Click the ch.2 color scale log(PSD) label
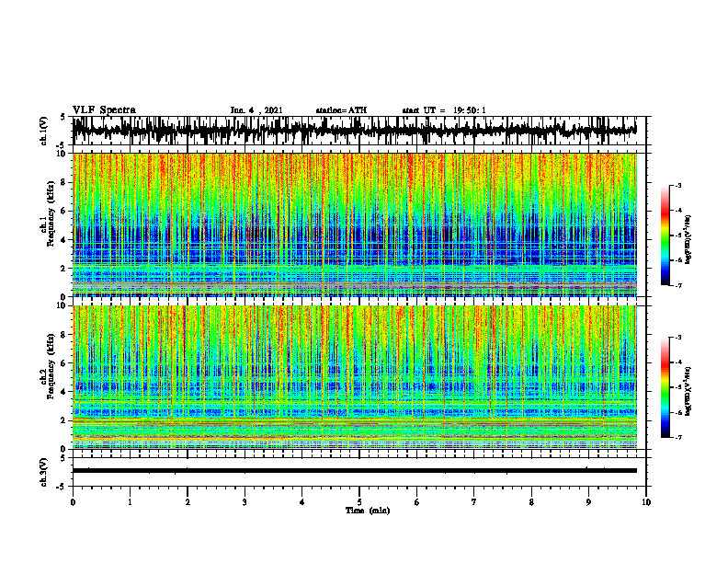The height and width of the screenshot is (563, 728). pos(688,391)
